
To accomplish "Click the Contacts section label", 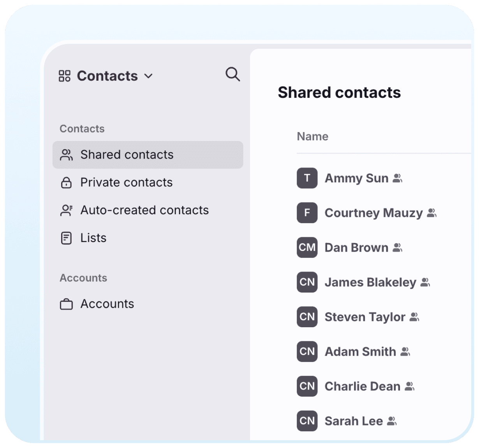I will tap(82, 129).
